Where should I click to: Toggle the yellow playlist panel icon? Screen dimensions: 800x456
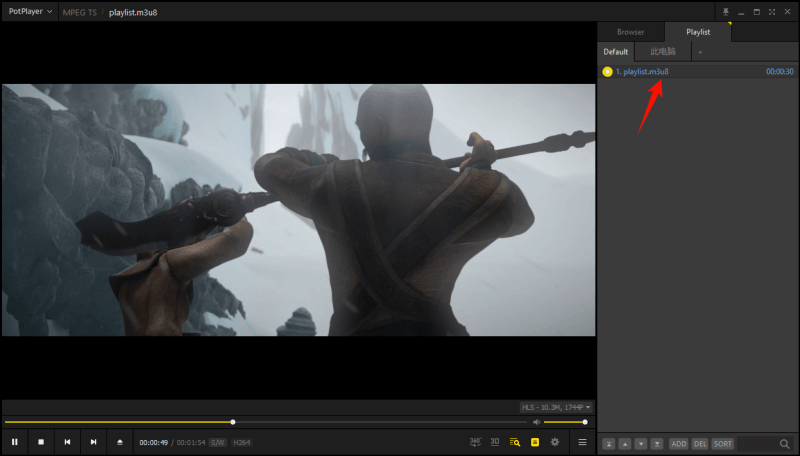[x=535, y=442]
